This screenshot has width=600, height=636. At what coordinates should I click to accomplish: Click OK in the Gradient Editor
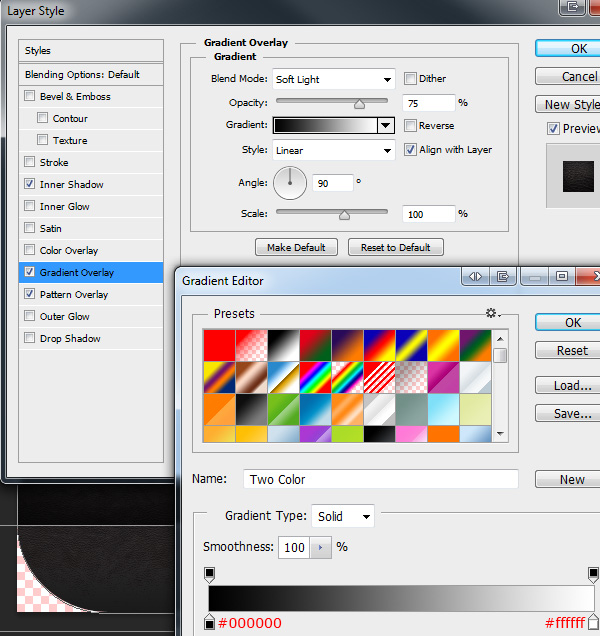click(x=568, y=322)
